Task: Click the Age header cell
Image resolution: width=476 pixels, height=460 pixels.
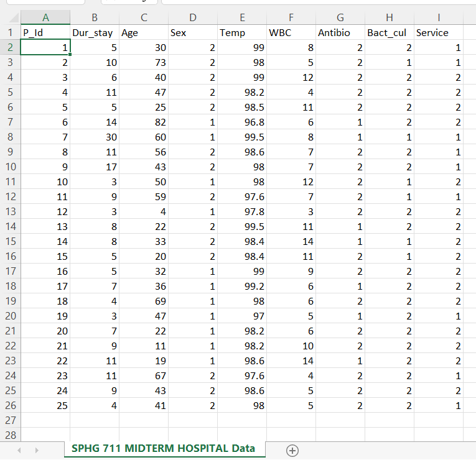Action: (144, 32)
